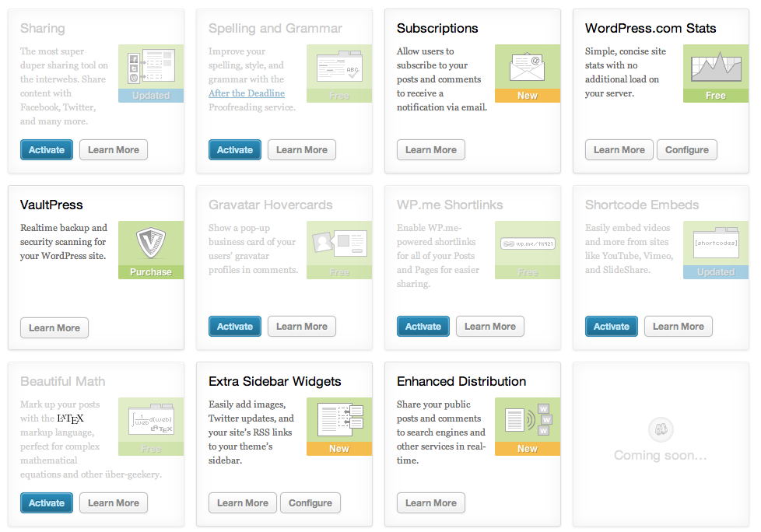The image size is (761, 532).
Task: Activate Spelling and Grammar module
Action: click(235, 150)
